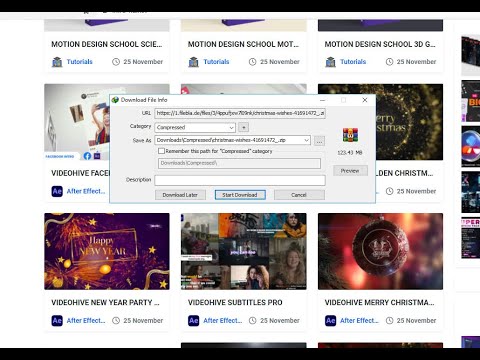Viewport: 480px width, 360px height.
Task: Click clock icon on New Year Party card
Action: pos(116,320)
